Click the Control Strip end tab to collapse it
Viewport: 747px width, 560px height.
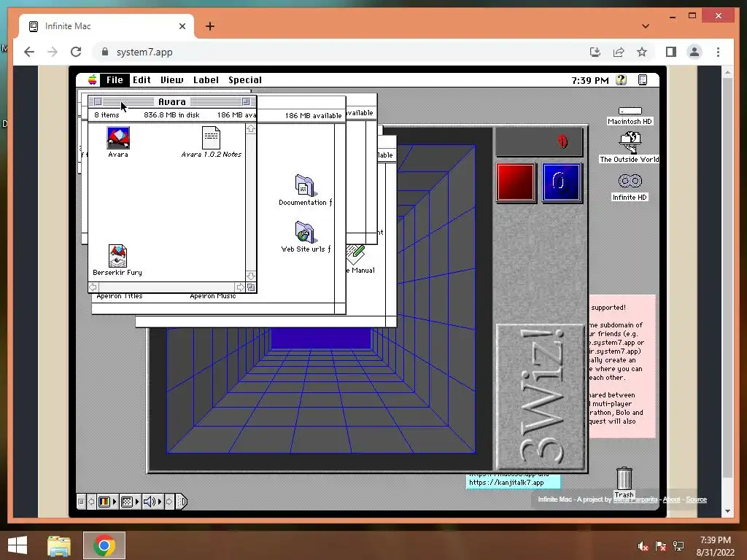[x=182, y=502]
